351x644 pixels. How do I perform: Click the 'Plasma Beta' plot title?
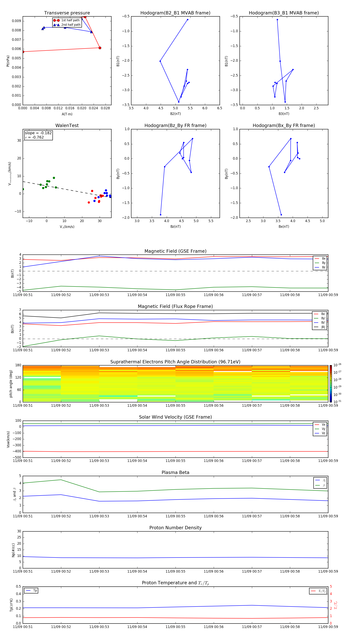(175, 472)
